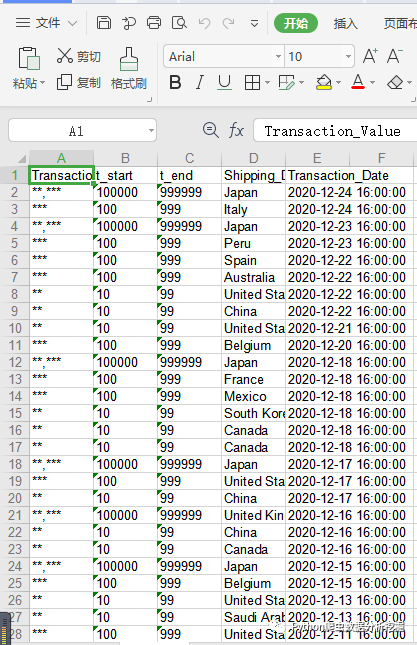The width and height of the screenshot is (417, 645).
Task: Select column B header
Action: pos(125,158)
